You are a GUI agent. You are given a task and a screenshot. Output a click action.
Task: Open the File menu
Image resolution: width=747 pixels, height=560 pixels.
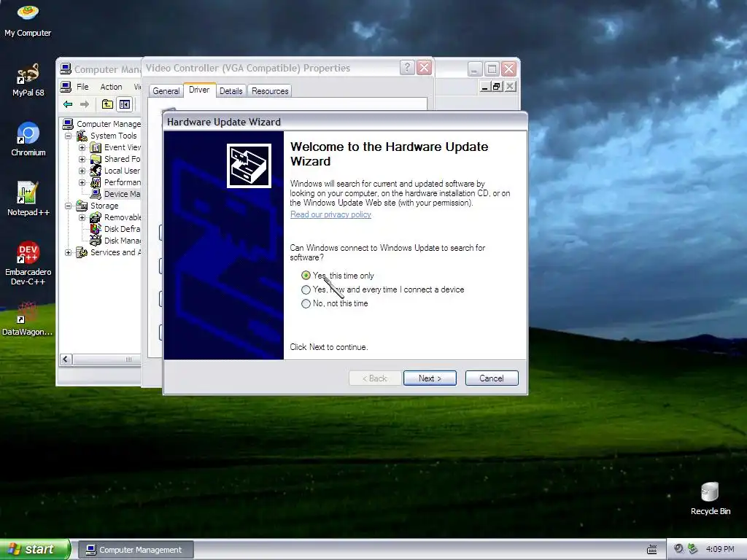pos(82,87)
